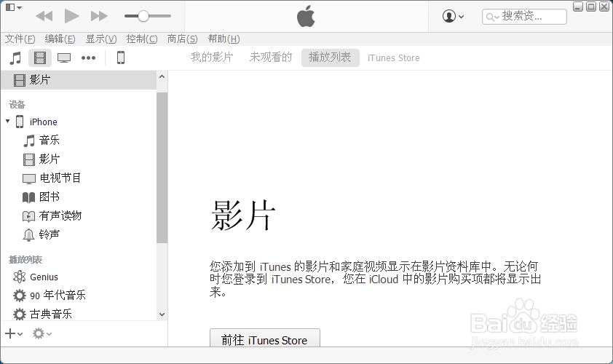Open the 控制(C) menu
Viewport: 613px width, 364px height.
(x=142, y=39)
